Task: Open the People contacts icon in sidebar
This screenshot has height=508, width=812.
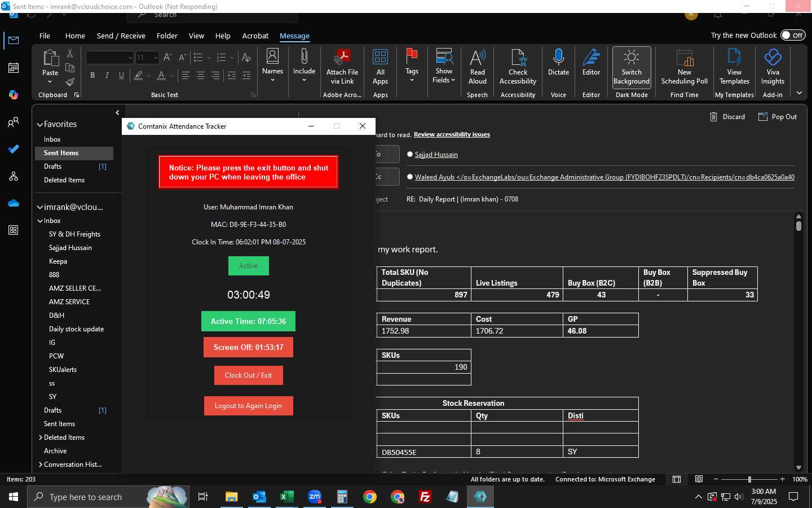Action: tap(14, 122)
